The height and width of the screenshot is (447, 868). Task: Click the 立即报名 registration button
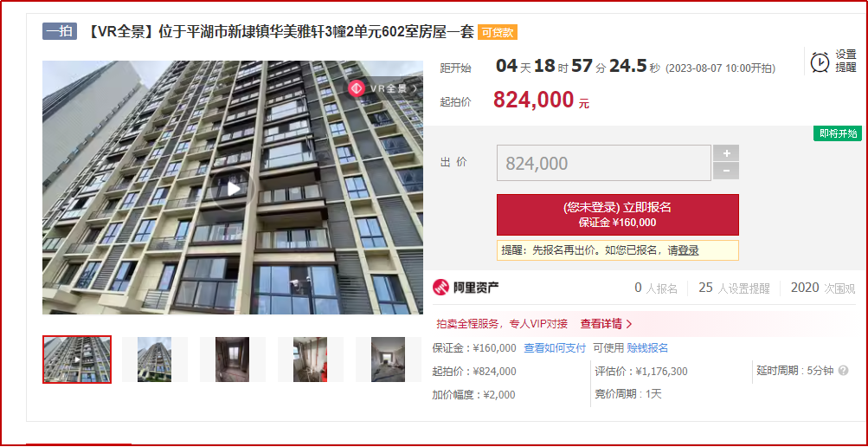pos(617,214)
